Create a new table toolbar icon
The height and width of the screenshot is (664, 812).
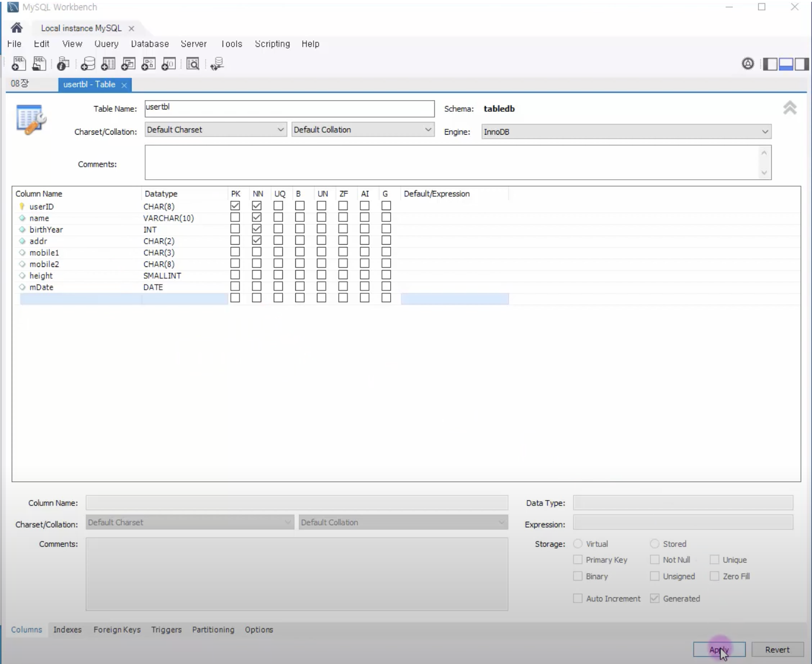(x=108, y=64)
